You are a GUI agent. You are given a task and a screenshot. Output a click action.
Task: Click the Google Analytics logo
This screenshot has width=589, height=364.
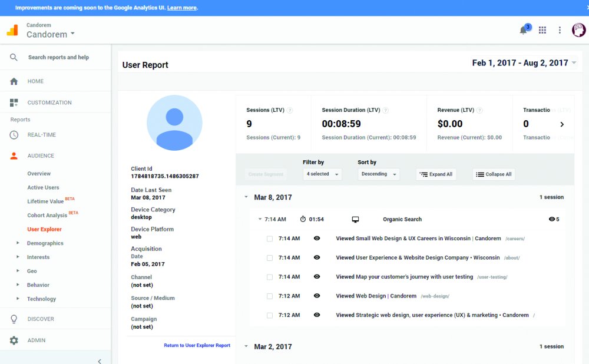tap(12, 30)
